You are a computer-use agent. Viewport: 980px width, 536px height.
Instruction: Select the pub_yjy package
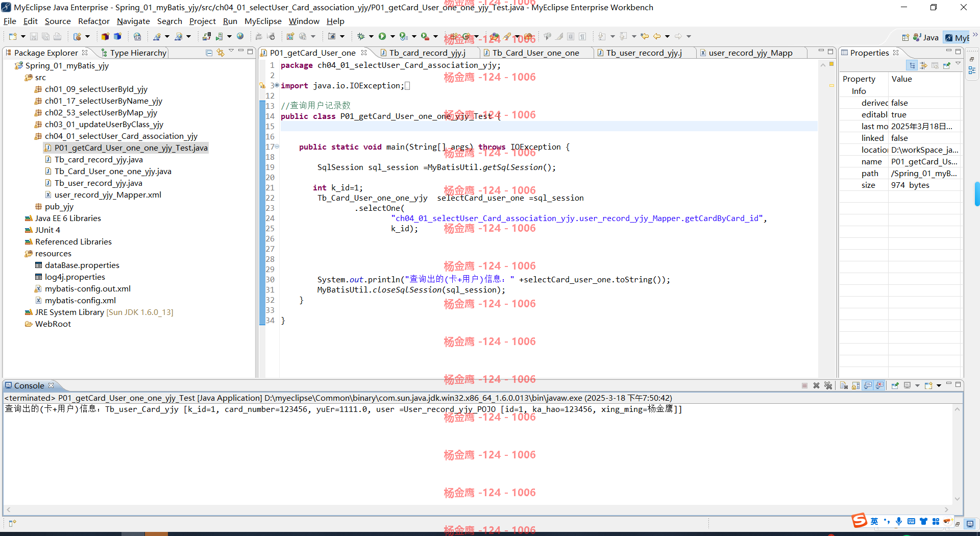[x=59, y=206]
